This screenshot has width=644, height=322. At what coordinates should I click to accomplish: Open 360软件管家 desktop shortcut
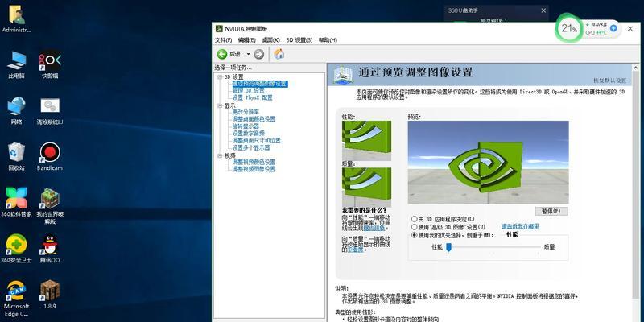16,203
